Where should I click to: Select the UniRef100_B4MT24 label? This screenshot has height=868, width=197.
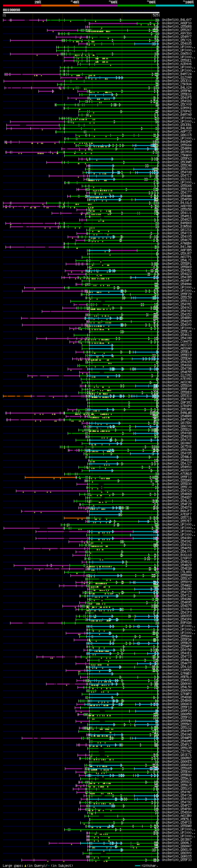(x=177, y=74)
